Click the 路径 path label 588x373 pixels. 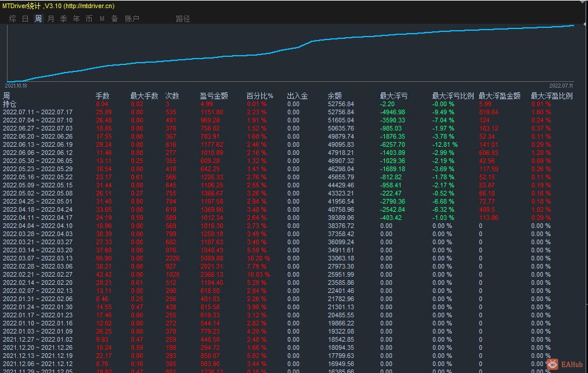[x=183, y=19]
